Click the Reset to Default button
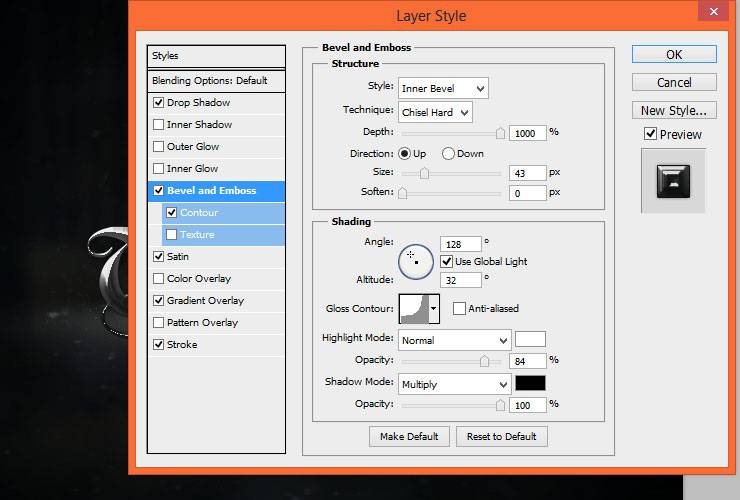This screenshot has width=740, height=500. (502, 437)
